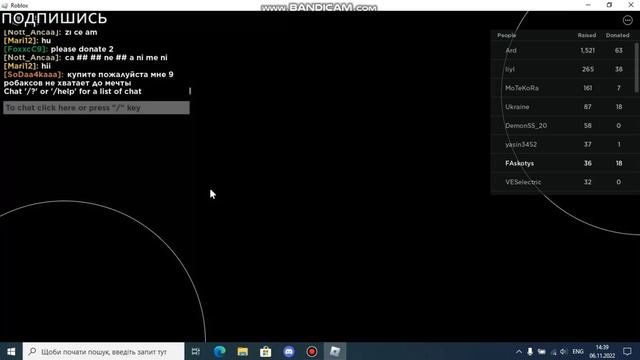Open the volume tray icon
The height and width of the screenshot is (360, 640).
click(564, 351)
